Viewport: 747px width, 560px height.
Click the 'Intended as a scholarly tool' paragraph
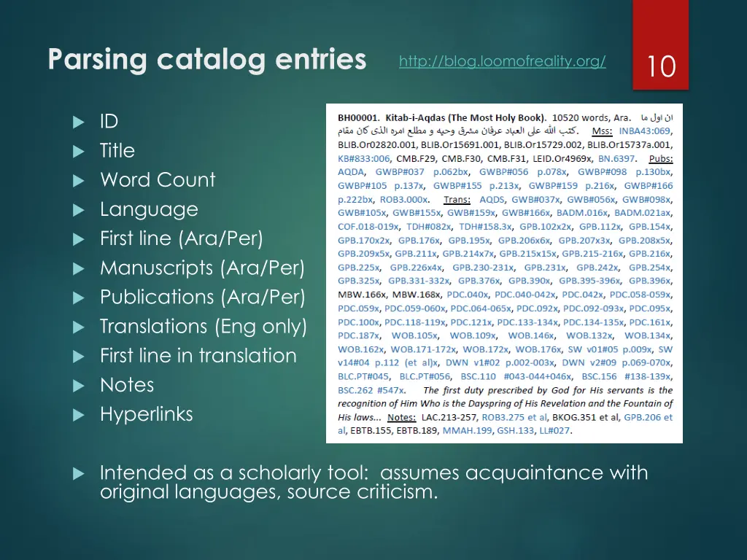tap(374, 482)
